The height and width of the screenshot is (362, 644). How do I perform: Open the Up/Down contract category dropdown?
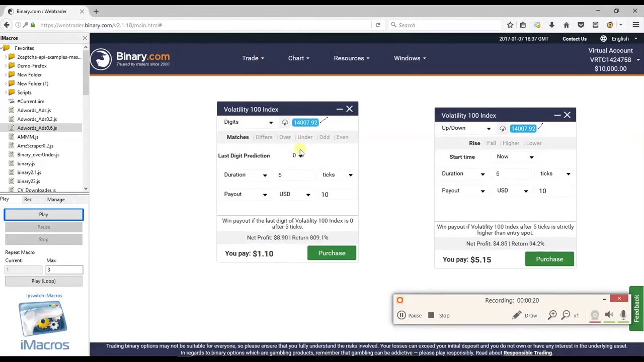tap(466, 128)
